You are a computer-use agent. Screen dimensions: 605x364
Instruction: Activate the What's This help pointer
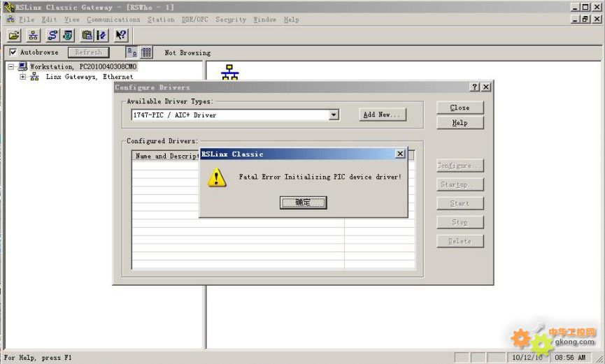[x=121, y=36]
